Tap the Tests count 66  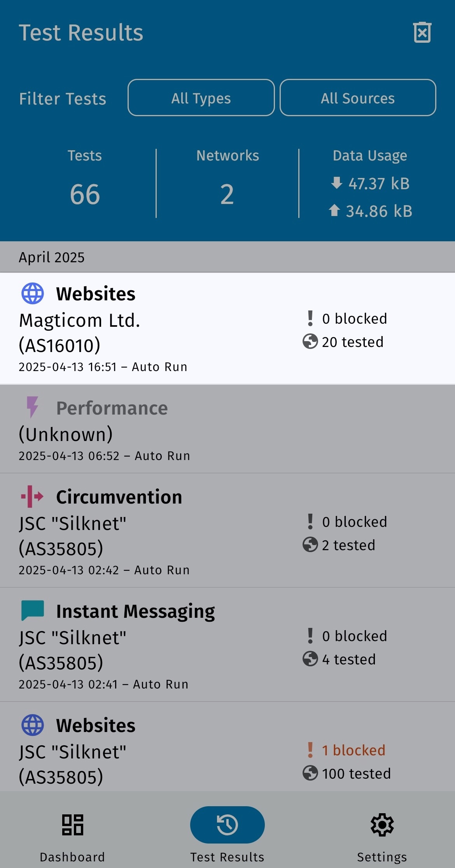(x=85, y=194)
